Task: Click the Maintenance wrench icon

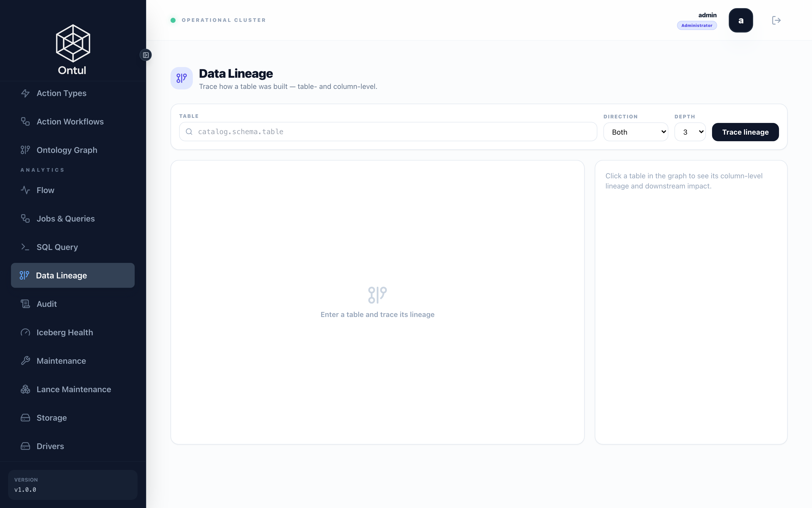Action: [25, 361]
